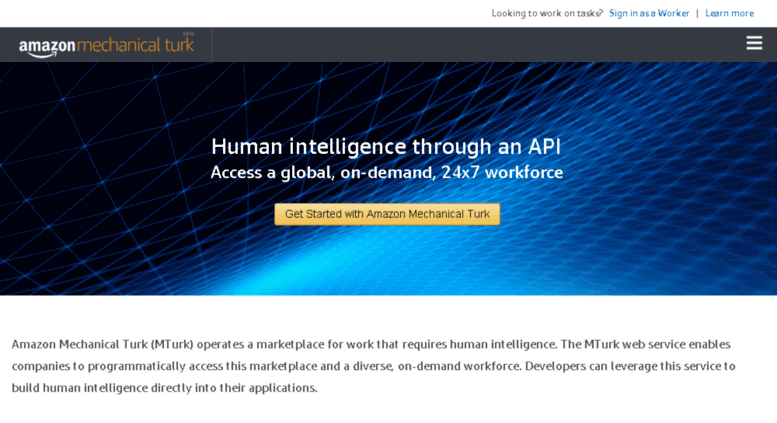Open the Learn more link
777x423 pixels.
click(x=729, y=13)
